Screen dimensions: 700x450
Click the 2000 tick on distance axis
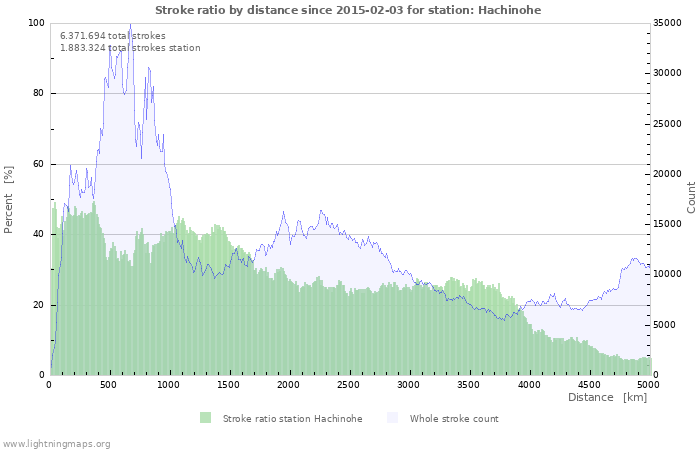pyautogui.click(x=288, y=385)
